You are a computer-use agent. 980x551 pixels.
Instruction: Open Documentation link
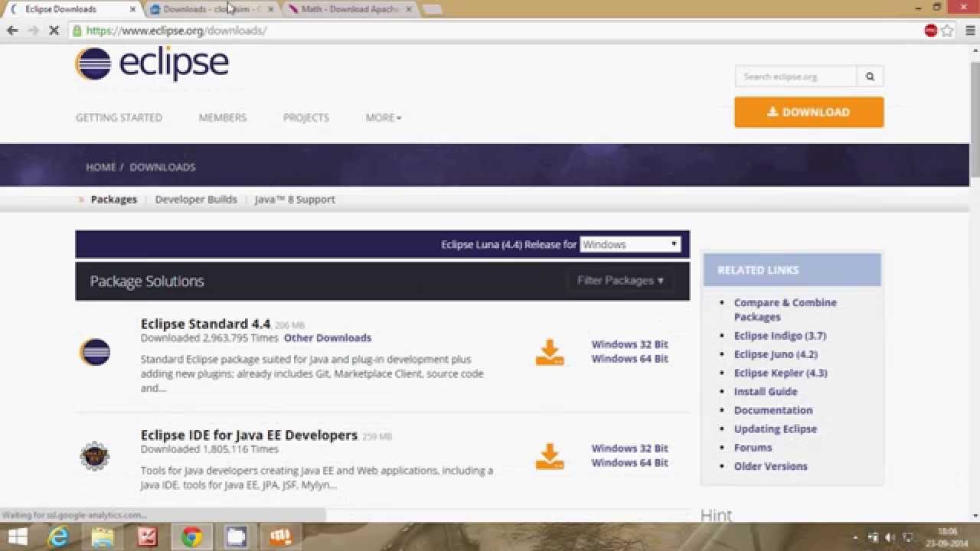pyautogui.click(x=773, y=410)
